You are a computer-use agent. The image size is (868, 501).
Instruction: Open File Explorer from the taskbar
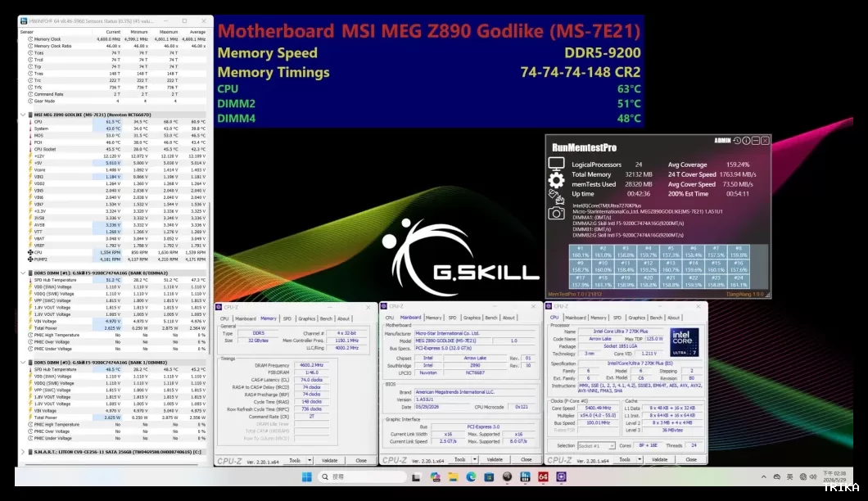click(453, 476)
